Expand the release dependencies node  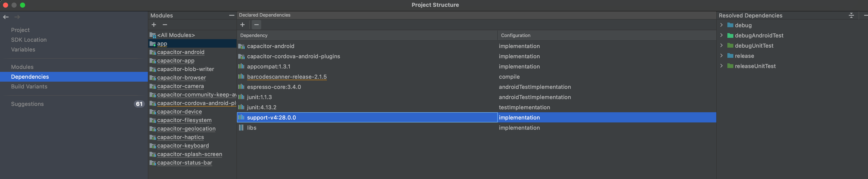[x=721, y=56]
